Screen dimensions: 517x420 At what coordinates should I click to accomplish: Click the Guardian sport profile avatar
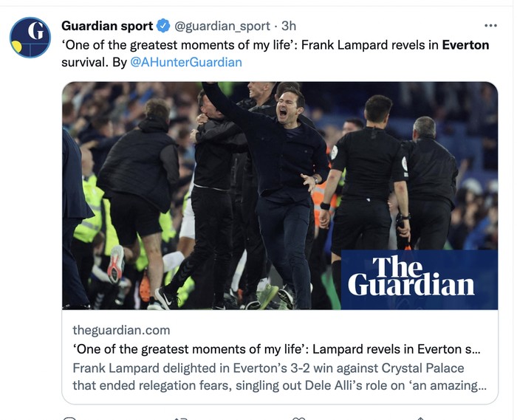pyautogui.click(x=30, y=38)
